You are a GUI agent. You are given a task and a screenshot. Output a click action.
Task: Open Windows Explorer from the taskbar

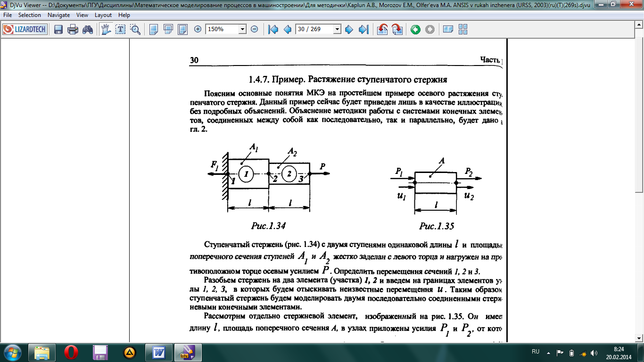coord(42,353)
